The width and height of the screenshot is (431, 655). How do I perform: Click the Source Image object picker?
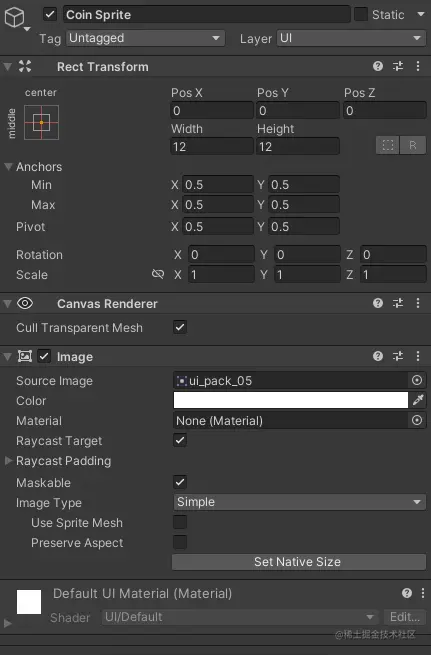point(417,380)
